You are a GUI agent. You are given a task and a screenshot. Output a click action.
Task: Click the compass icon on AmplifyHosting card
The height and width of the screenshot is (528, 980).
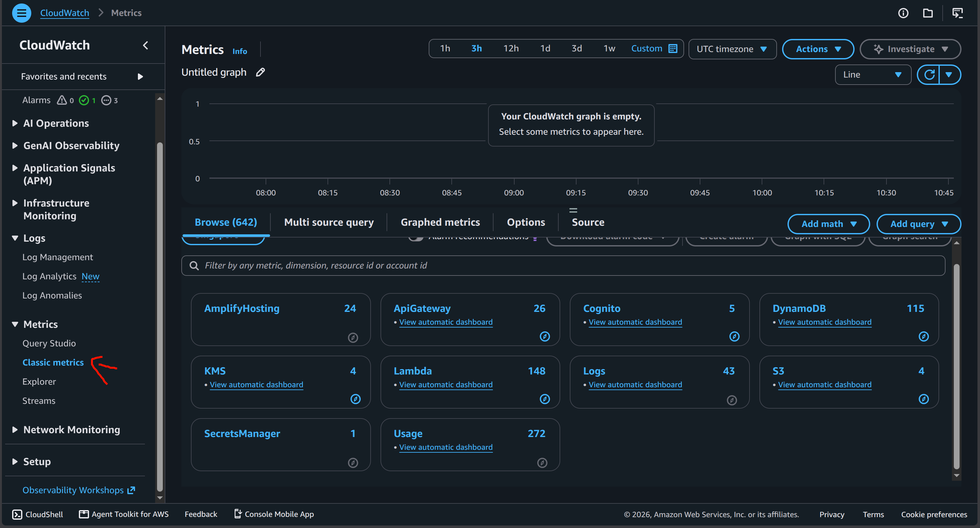pos(353,337)
